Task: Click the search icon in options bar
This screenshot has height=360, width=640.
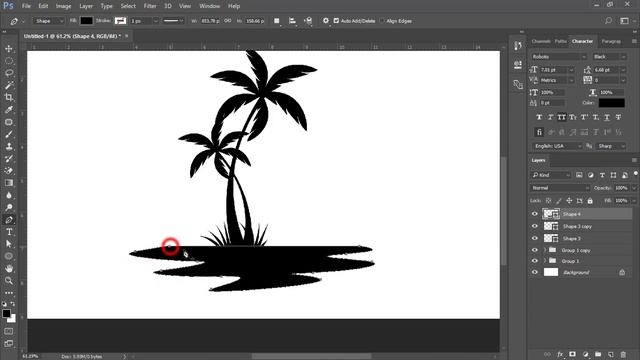Action: click(608, 20)
